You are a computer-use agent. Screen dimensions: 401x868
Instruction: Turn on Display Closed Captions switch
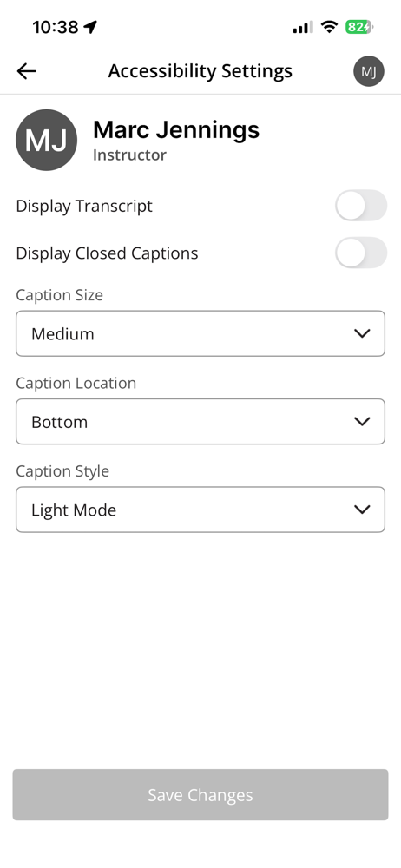(x=360, y=253)
